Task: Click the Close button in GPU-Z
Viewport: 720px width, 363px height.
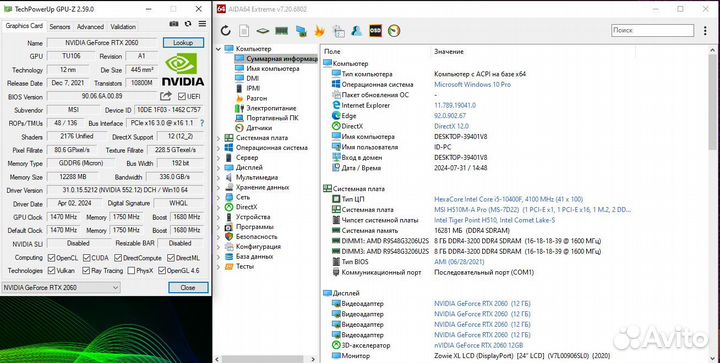Action: (188, 288)
